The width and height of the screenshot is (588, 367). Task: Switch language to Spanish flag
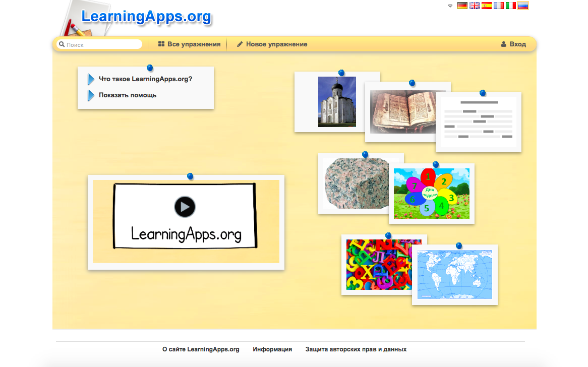pyautogui.click(x=486, y=6)
